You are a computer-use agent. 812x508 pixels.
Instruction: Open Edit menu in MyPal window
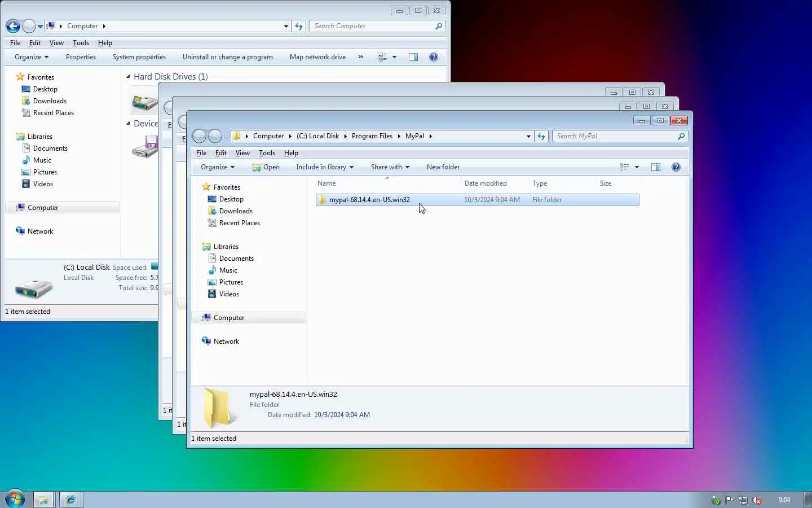[x=221, y=153]
